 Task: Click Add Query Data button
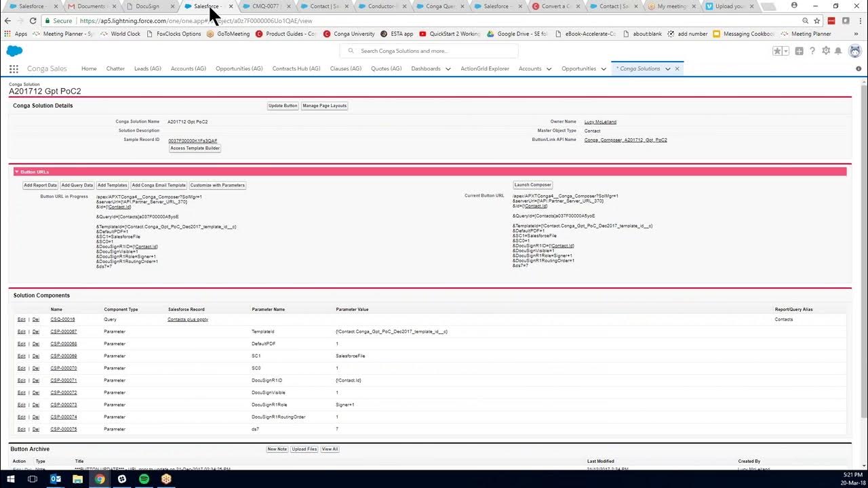pos(77,185)
